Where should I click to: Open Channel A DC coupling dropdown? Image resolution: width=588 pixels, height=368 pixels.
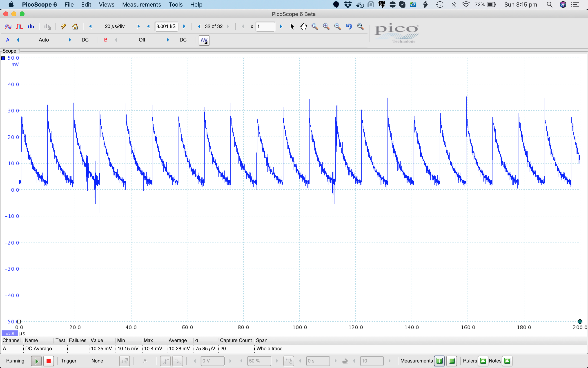(x=85, y=40)
